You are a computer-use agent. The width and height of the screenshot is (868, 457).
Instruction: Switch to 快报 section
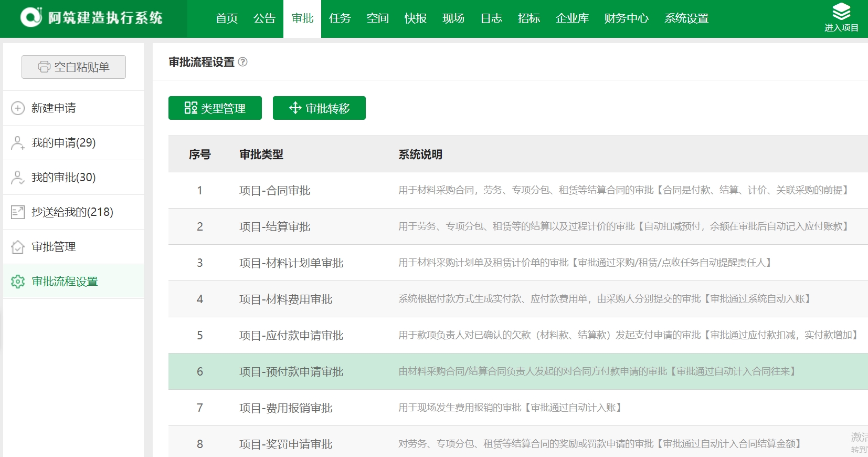(416, 18)
